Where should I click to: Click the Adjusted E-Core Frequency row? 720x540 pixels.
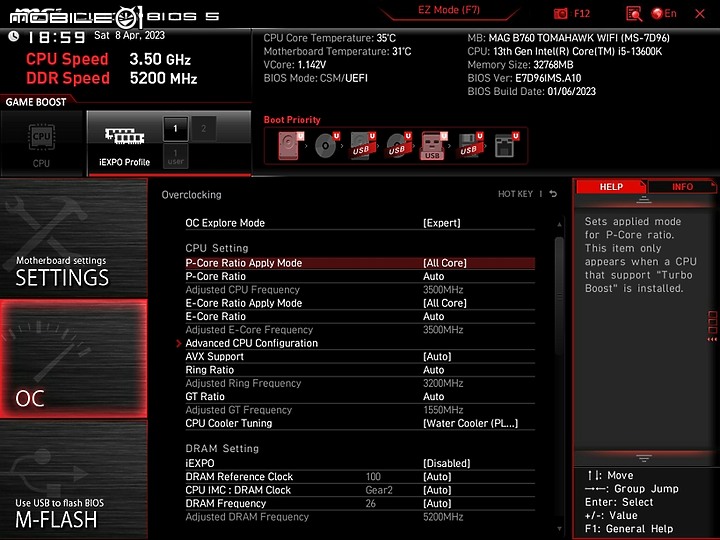[360, 329]
